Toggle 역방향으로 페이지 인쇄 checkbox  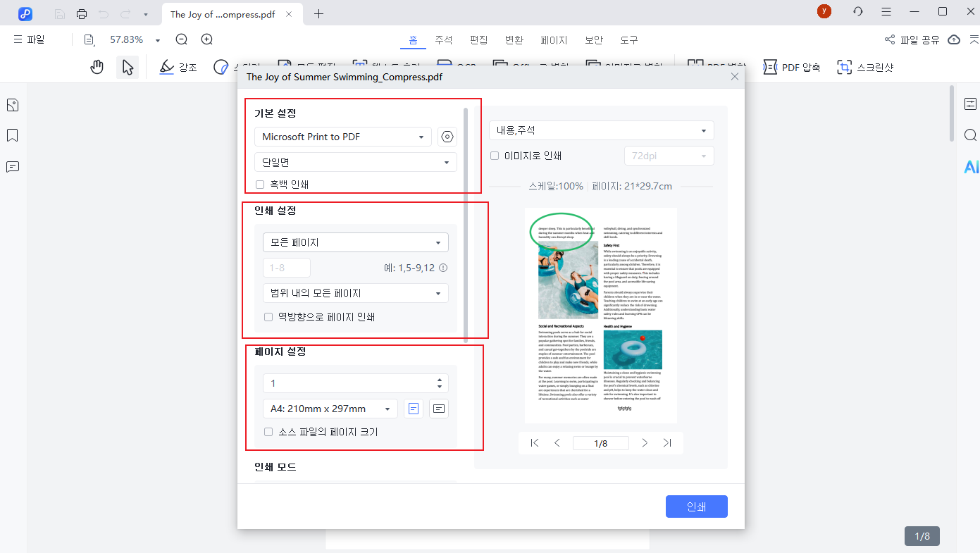[x=268, y=317]
